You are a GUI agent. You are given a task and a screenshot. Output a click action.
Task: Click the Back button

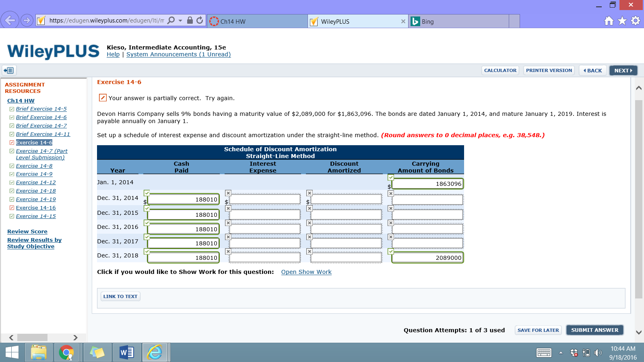click(593, 70)
